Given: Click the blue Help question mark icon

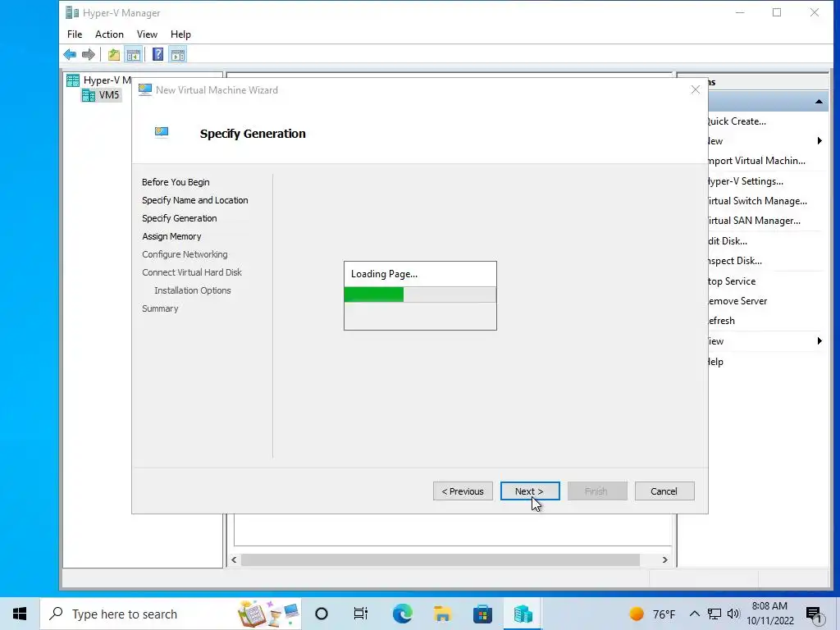Looking at the screenshot, I should tap(158, 54).
